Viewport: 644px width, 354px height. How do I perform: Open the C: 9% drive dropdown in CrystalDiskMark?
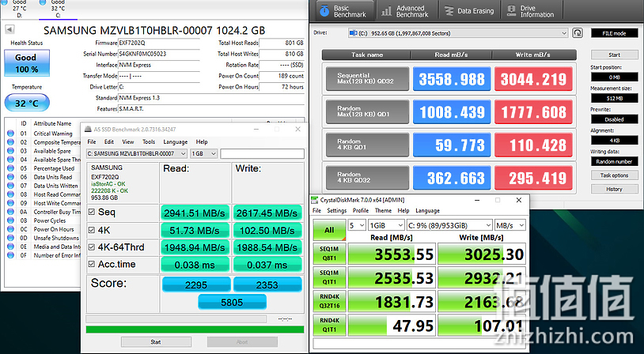pos(449,225)
